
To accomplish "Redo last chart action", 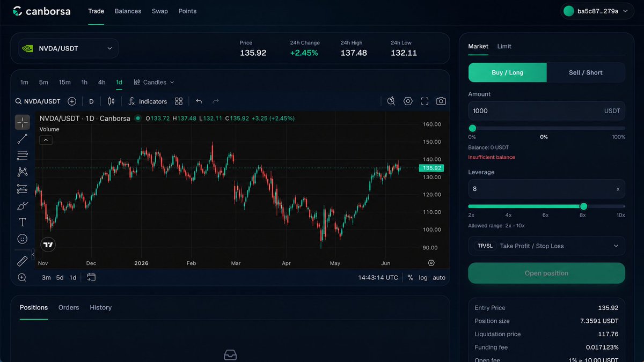I will tap(216, 101).
